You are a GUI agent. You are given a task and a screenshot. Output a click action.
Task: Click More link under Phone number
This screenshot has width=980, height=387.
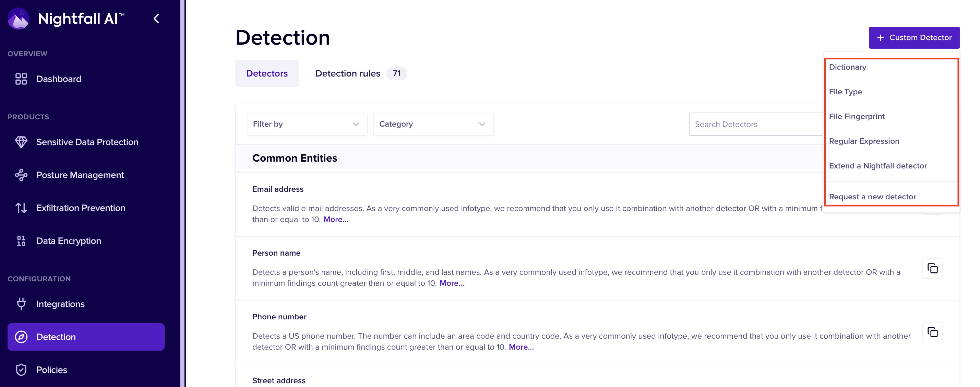point(521,347)
